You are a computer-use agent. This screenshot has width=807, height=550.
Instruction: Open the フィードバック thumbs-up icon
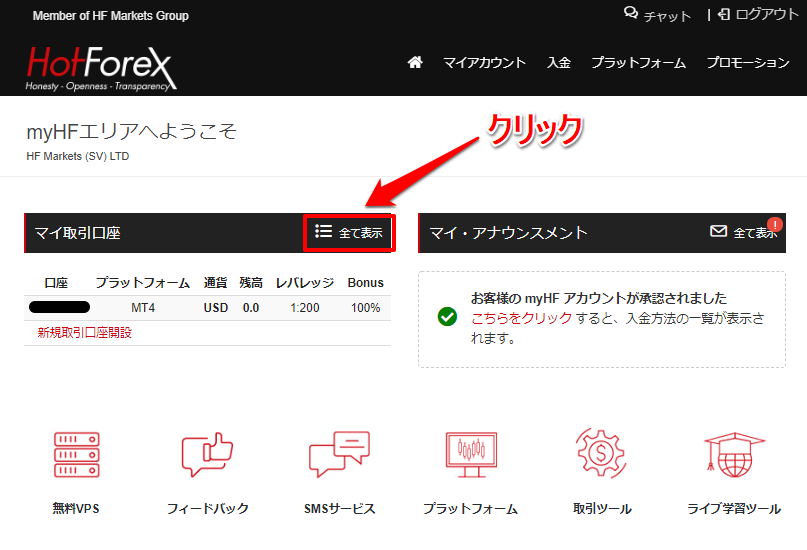click(207, 454)
